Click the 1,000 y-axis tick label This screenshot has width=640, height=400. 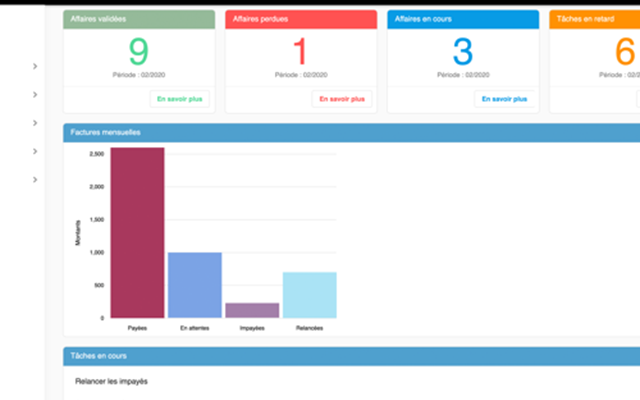[97, 253]
